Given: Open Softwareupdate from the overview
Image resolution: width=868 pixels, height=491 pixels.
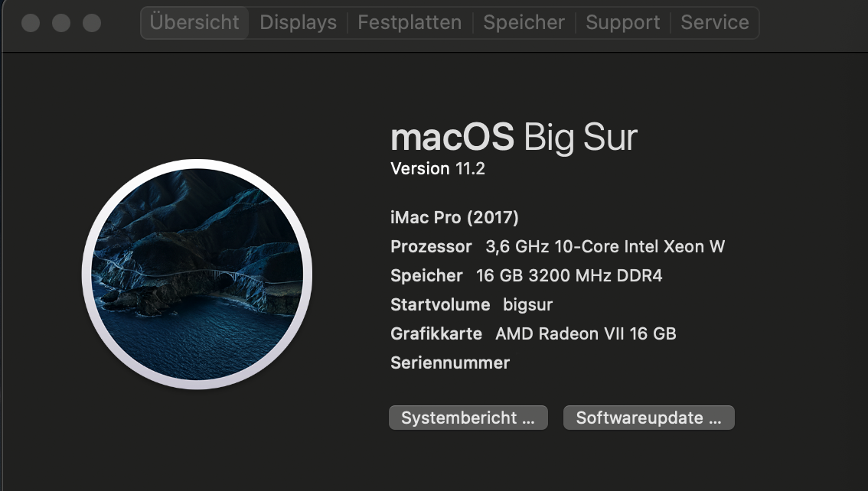Looking at the screenshot, I should 648,418.
